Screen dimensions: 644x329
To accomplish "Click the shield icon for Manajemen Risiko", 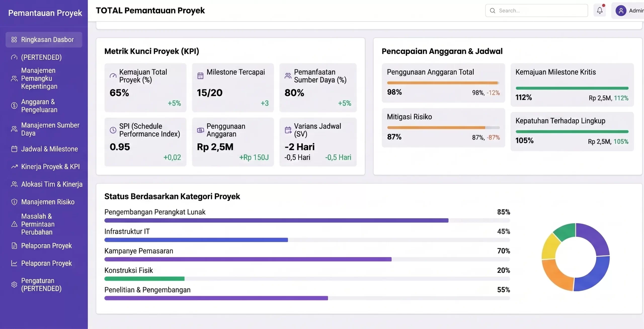I will coord(14,202).
